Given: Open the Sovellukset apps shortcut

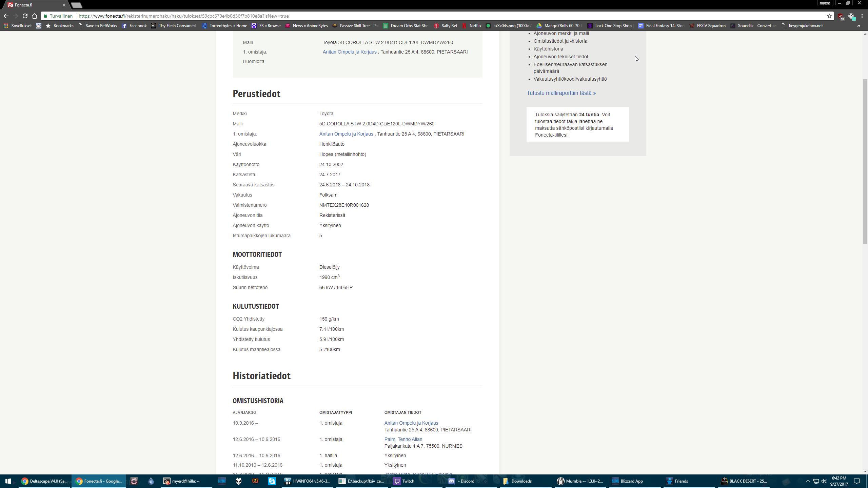Looking at the screenshot, I should 18,26.
